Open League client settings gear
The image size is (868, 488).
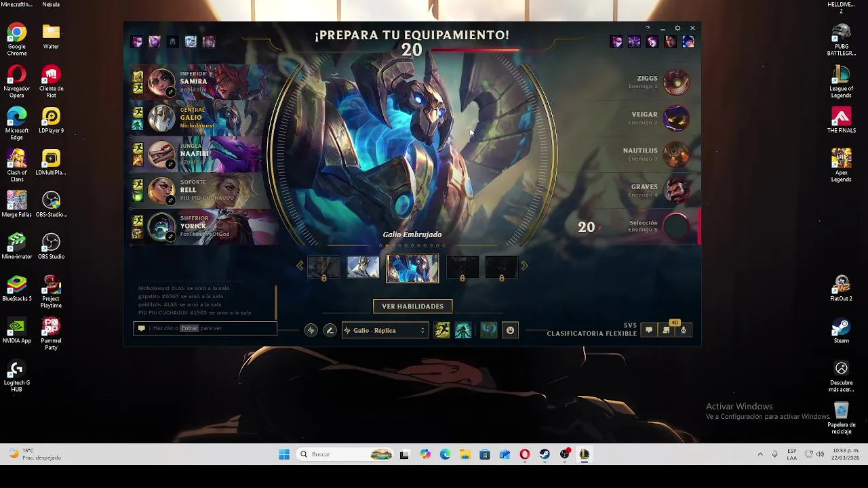pyautogui.click(x=677, y=28)
